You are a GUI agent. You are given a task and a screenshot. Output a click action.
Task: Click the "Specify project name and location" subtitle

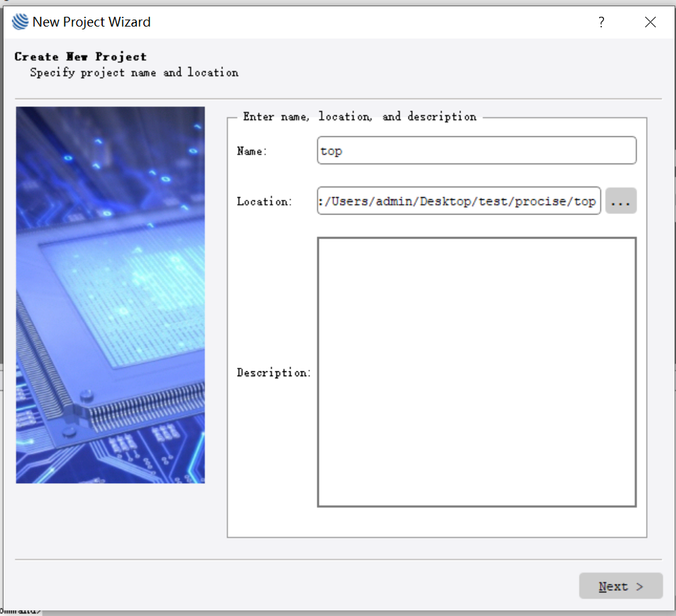click(x=134, y=73)
